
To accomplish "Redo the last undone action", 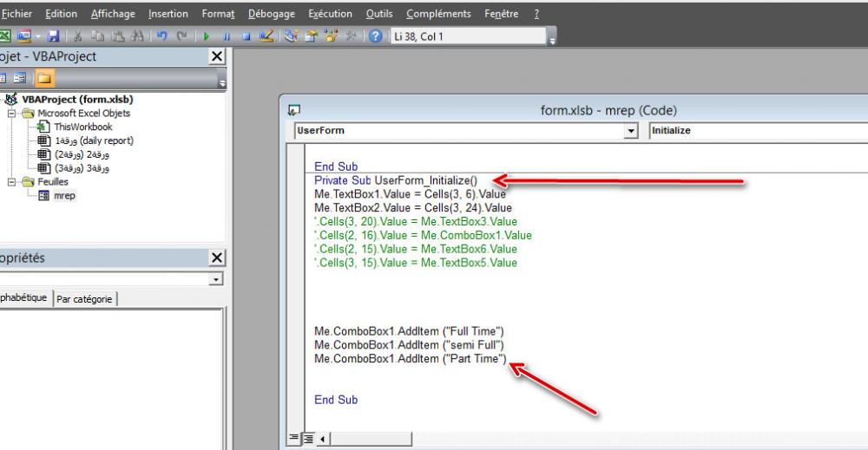I will [x=181, y=36].
